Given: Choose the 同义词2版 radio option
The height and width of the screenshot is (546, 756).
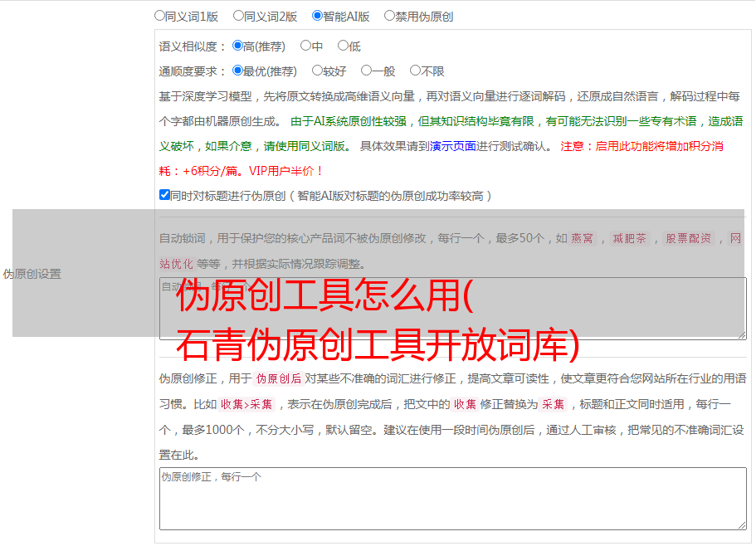Looking at the screenshot, I should (x=238, y=16).
